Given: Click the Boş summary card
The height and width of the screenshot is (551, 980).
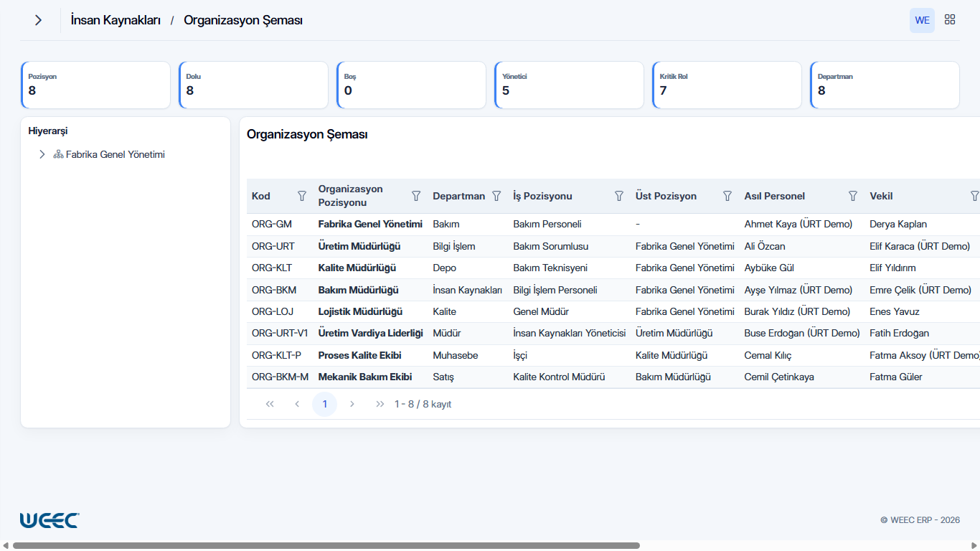Looking at the screenshot, I should [x=411, y=85].
